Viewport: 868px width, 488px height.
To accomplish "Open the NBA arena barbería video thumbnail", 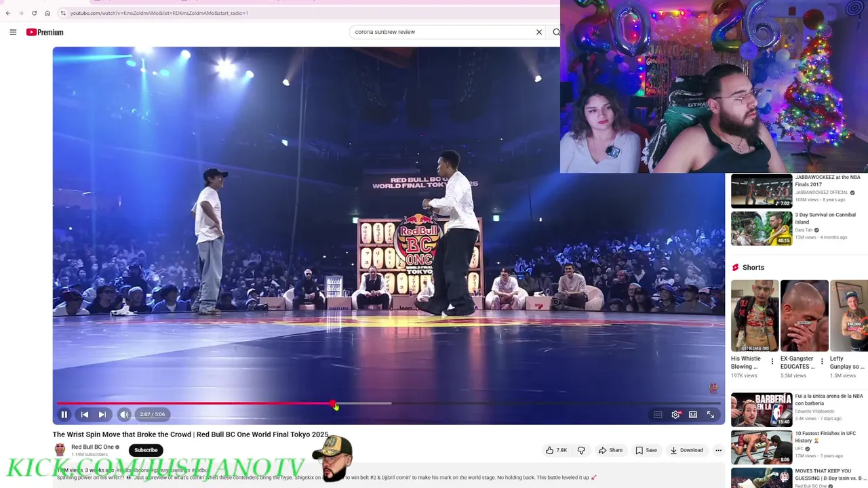I will (761, 409).
